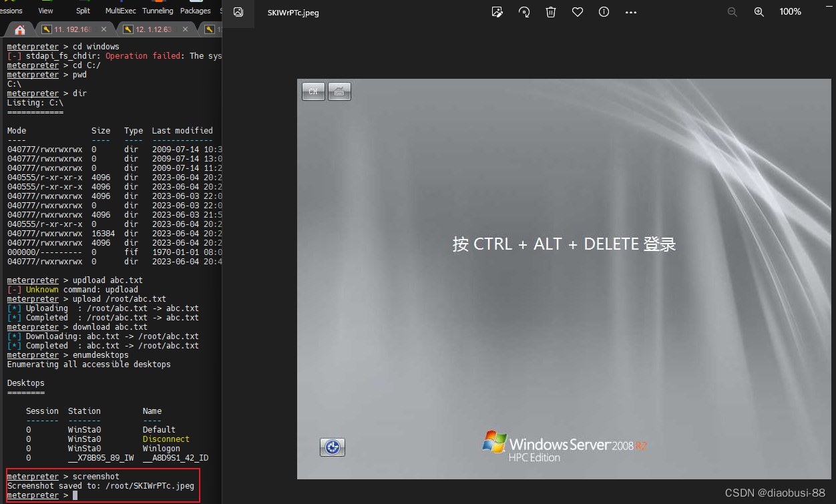Click the Ease of Access icon in image
Viewport: 836px width, 504px height.
[x=333, y=447]
